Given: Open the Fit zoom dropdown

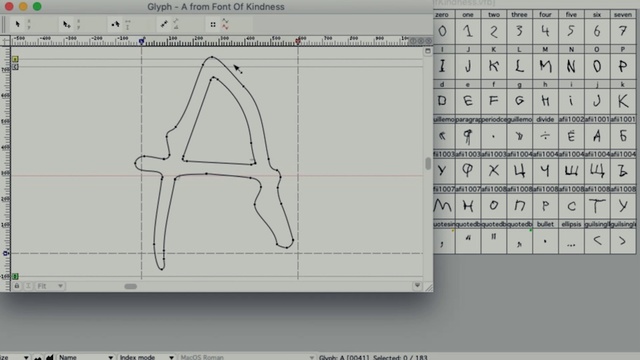Looking at the screenshot, I should (x=50, y=286).
